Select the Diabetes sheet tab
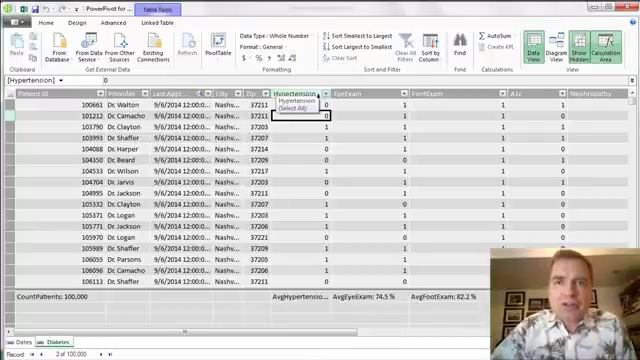The image size is (640, 360). (x=55, y=342)
